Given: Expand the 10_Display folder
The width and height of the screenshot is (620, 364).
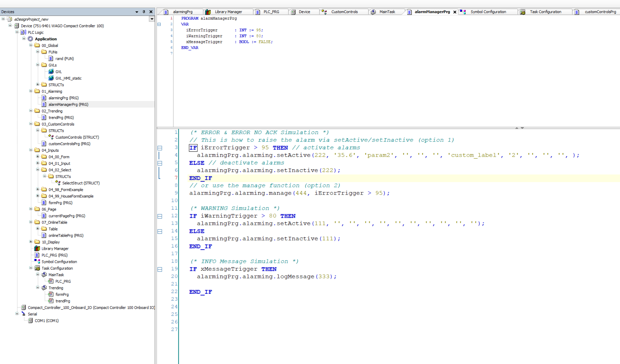Looking at the screenshot, I should click(x=31, y=242).
